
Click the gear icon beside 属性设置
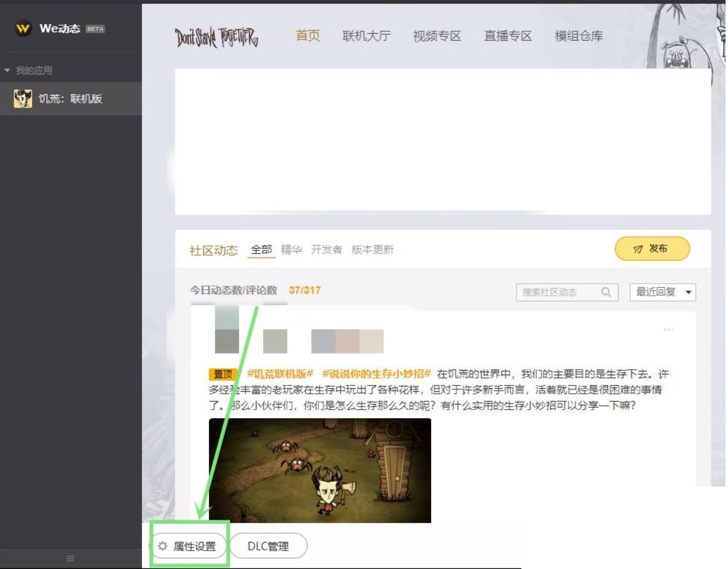tap(162, 546)
